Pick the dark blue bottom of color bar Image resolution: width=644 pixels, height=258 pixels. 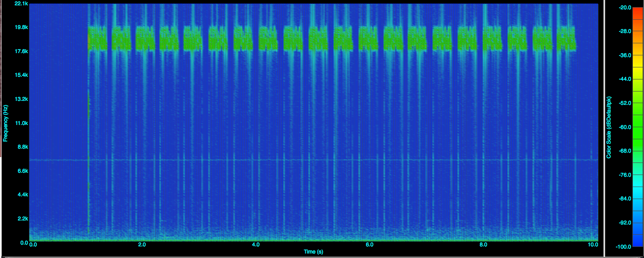point(637,241)
